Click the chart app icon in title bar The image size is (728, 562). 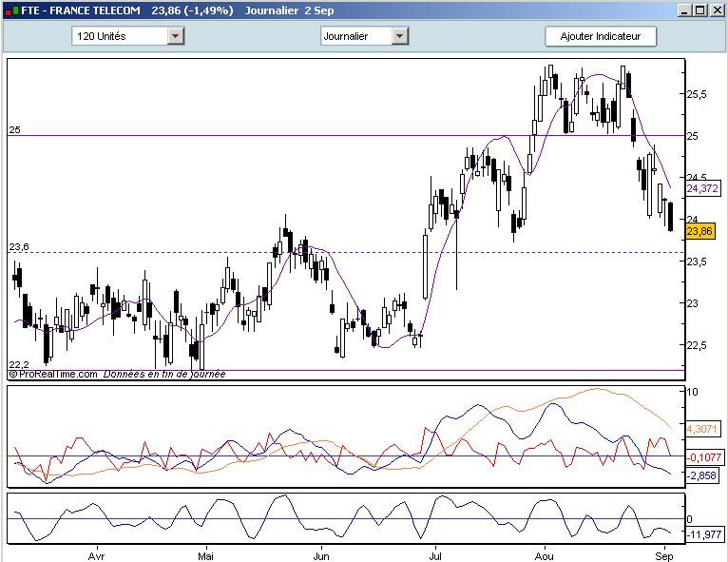click(12, 10)
